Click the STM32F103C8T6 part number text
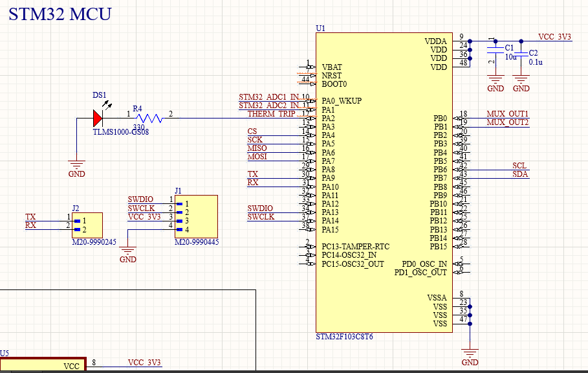The width and height of the screenshot is (588, 373). pos(344,337)
